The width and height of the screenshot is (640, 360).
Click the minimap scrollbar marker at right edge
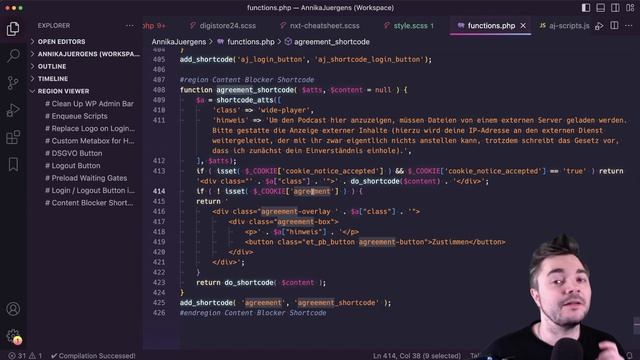tap(636, 325)
